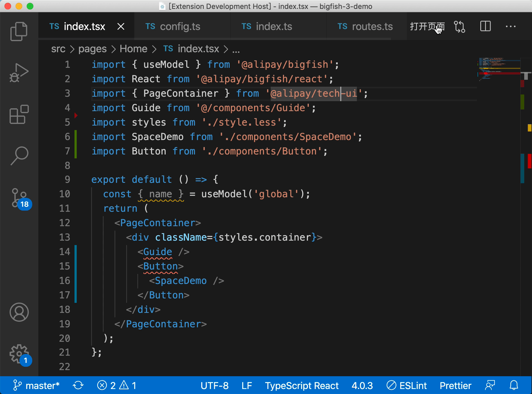Viewport: 532px width, 394px height.
Task: Click the opening Button tag on line 15
Action: click(160, 266)
